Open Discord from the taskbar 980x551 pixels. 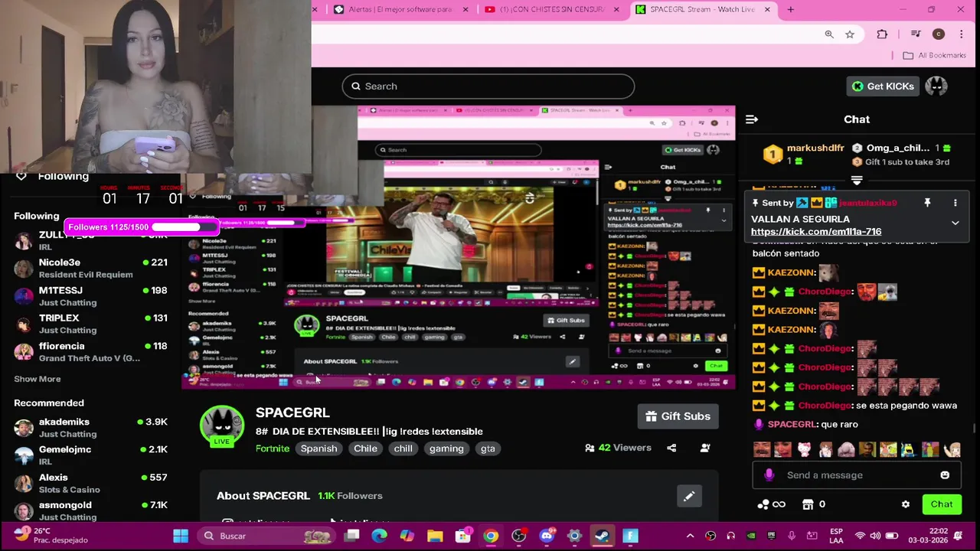point(547,536)
